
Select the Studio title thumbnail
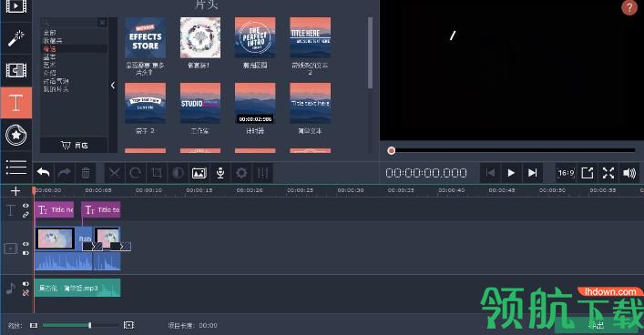[200, 103]
